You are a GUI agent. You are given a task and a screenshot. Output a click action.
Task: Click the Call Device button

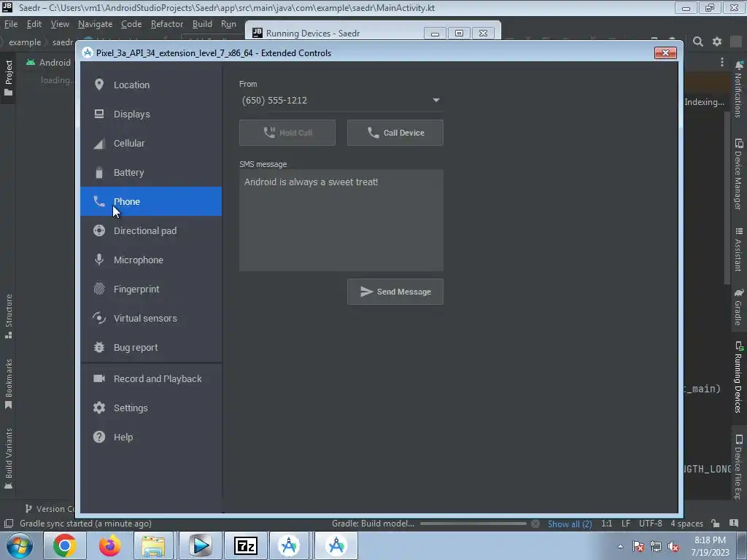[x=395, y=133]
